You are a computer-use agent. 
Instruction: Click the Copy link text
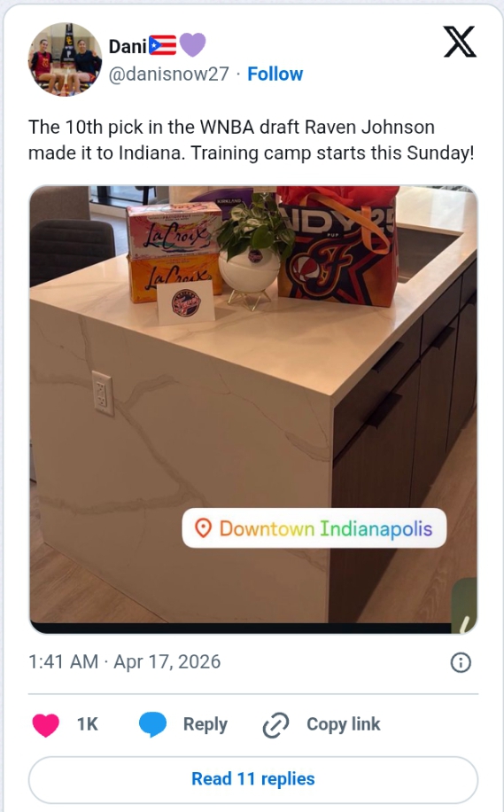[344, 724]
